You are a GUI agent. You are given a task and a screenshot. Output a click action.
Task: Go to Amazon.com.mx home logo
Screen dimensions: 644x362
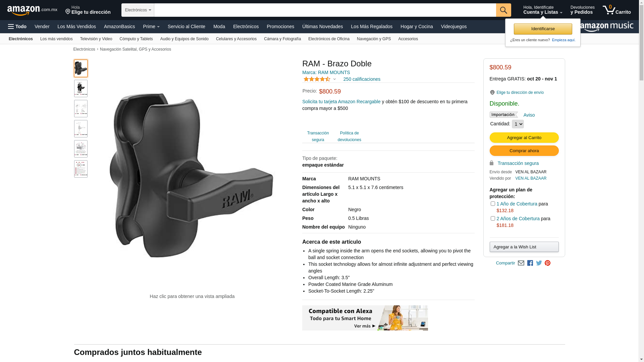tap(32, 10)
